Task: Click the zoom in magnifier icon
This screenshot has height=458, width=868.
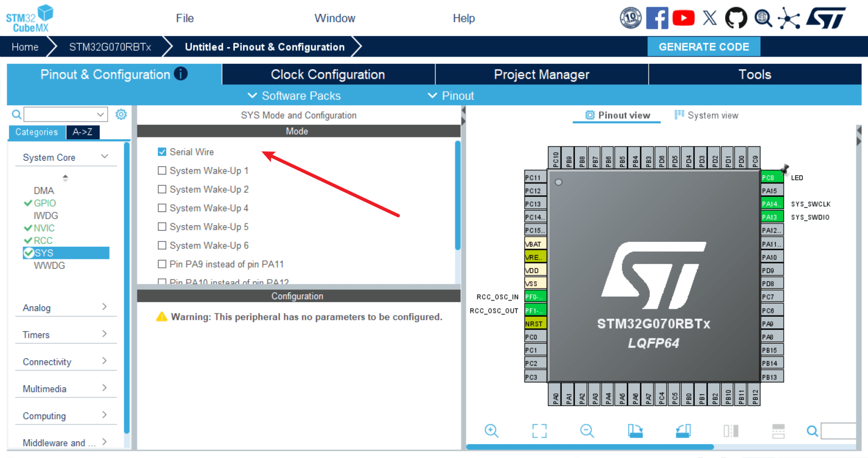Action: pyautogui.click(x=491, y=431)
